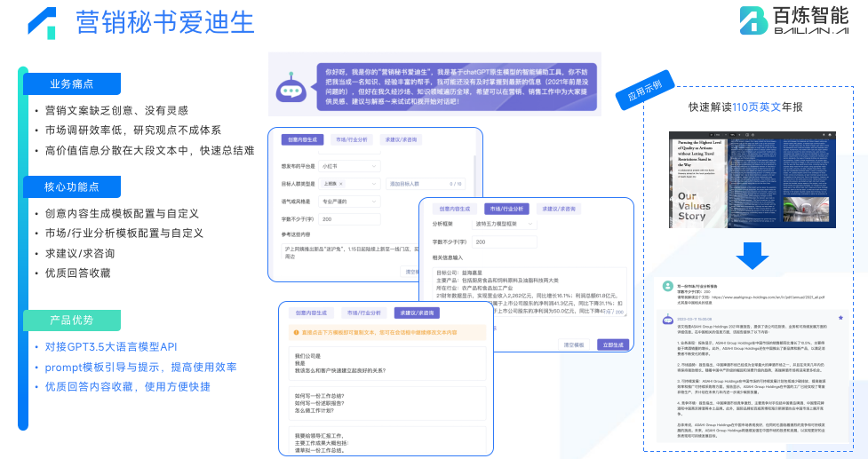Select the 我要给领导汇报工作 template card
This screenshot has height=459, width=868.
coord(387,440)
